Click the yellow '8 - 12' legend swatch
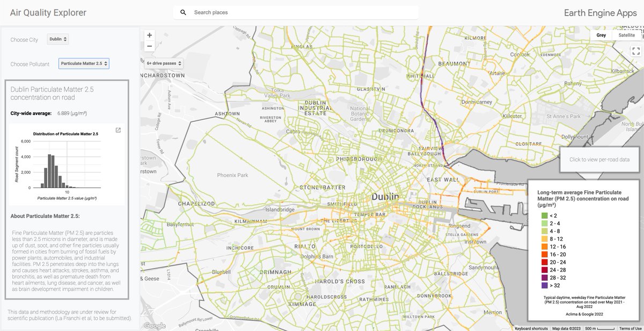This screenshot has width=644, height=331. [x=545, y=239]
